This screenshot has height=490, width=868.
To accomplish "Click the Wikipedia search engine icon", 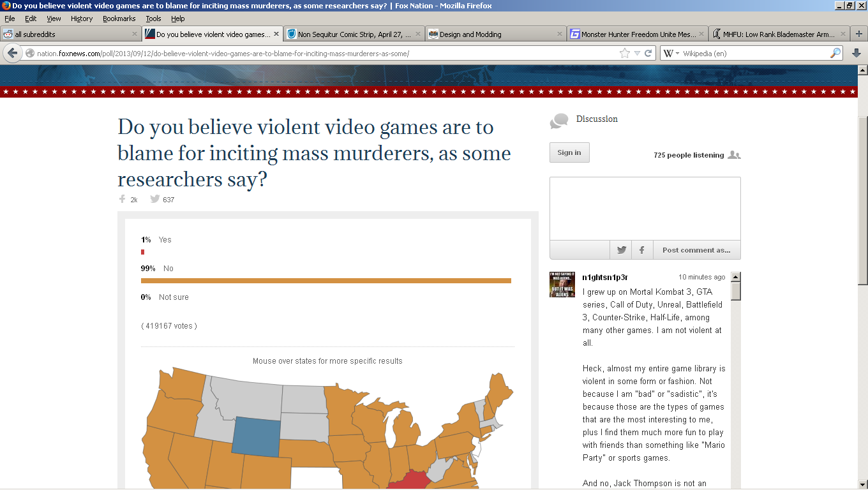I will point(668,54).
